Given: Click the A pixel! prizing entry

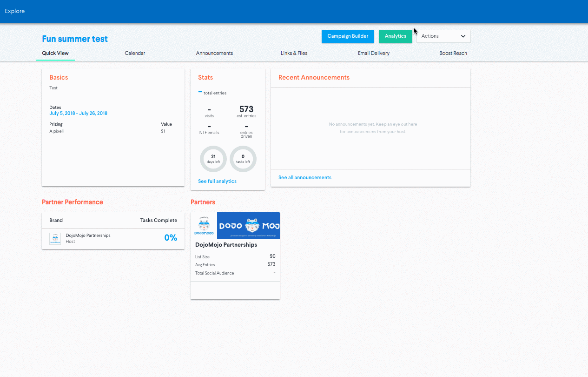Looking at the screenshot, I should [x=56, y=131].
